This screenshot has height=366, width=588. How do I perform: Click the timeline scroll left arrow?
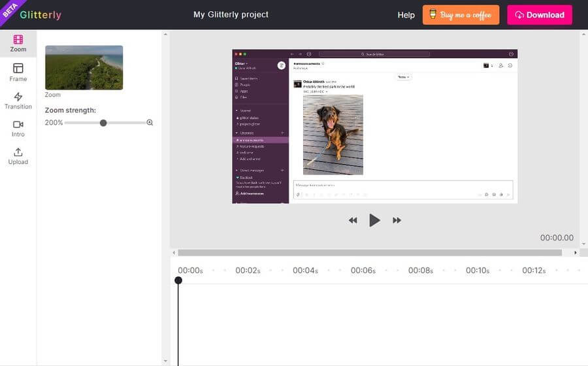tap(174, 253)
